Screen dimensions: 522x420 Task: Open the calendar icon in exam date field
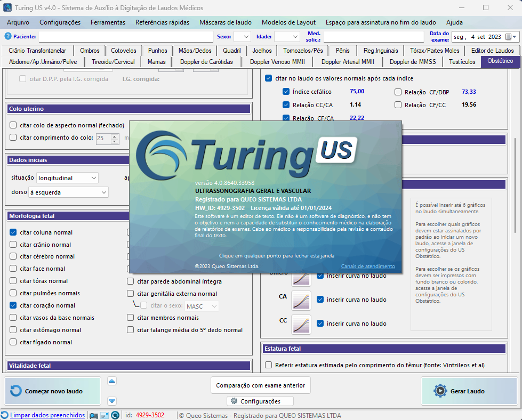pyautogui.click(x=508, y=37)
